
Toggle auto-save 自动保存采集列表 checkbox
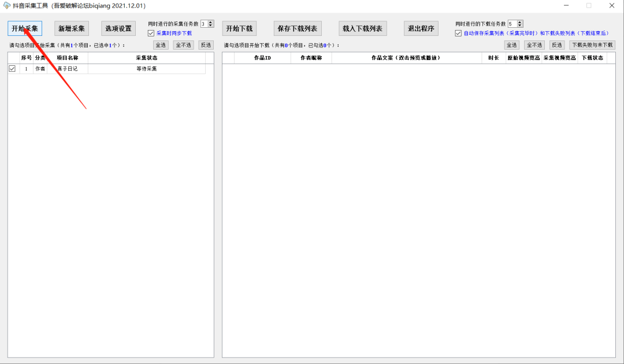coord(458,33)
